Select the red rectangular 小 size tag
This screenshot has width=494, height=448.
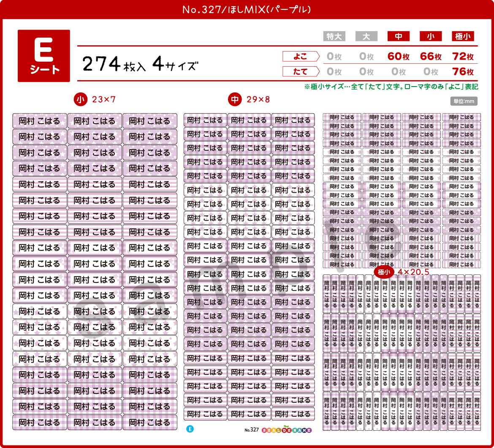pyautogui.click(x=431, y=36)
